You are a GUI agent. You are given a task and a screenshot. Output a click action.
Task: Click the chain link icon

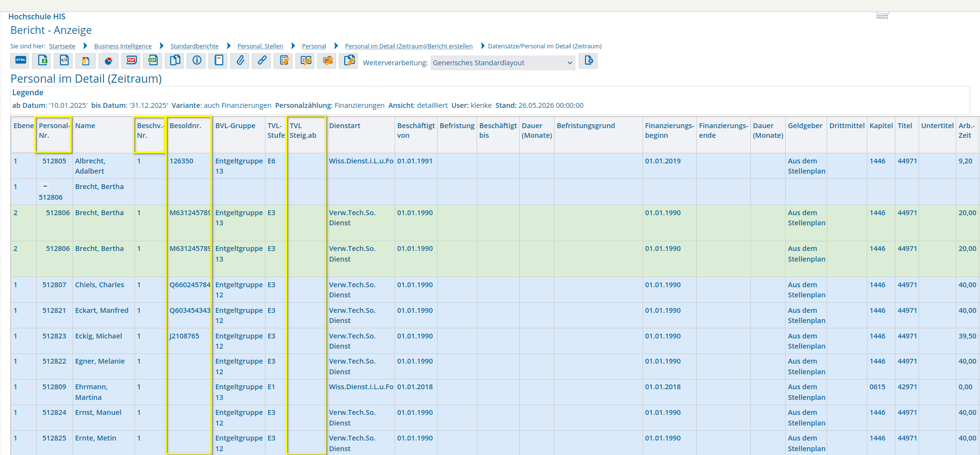coord(262,60)
